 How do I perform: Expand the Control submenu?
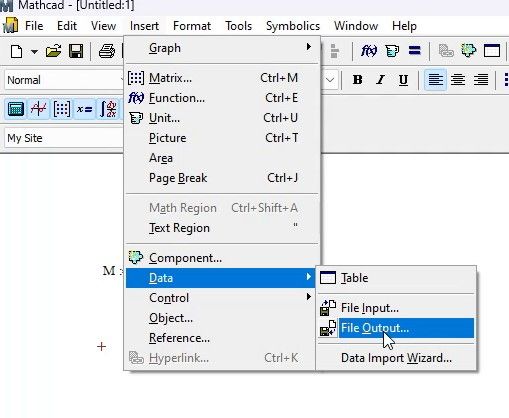click(220, 298)
